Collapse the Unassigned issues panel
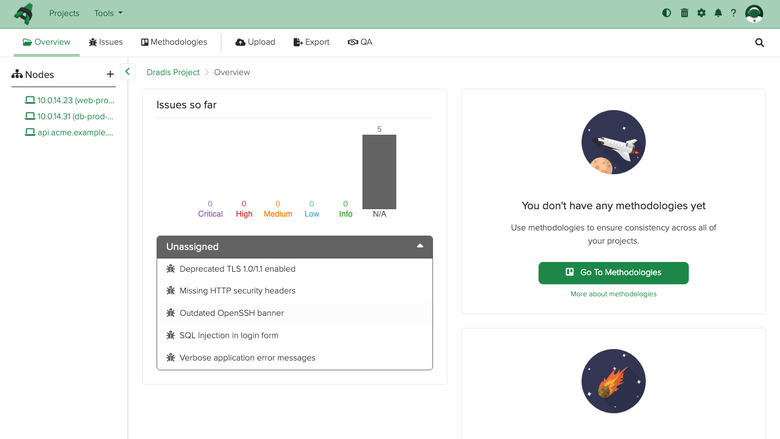The image size is (780, 439). pyautogui.click(x=420, y=246)
